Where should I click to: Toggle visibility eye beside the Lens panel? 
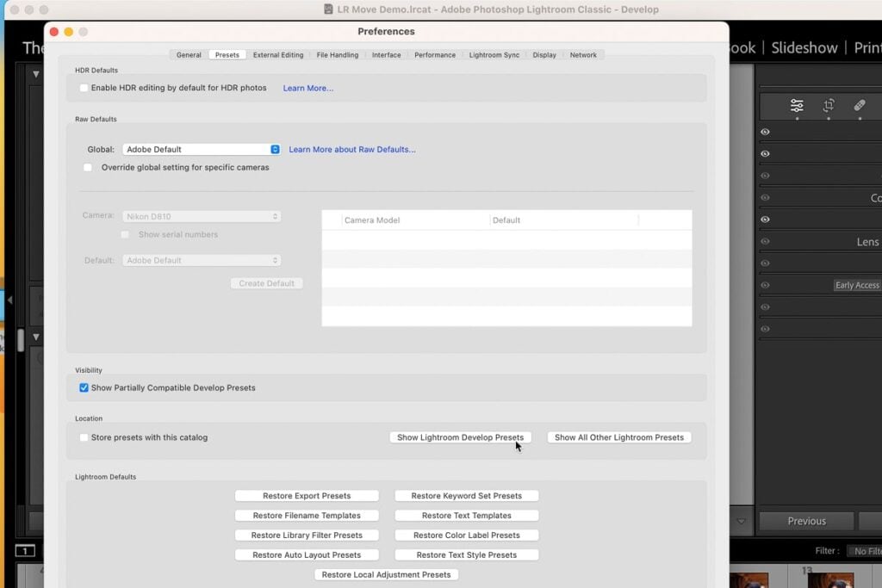[x=766, y=242]
